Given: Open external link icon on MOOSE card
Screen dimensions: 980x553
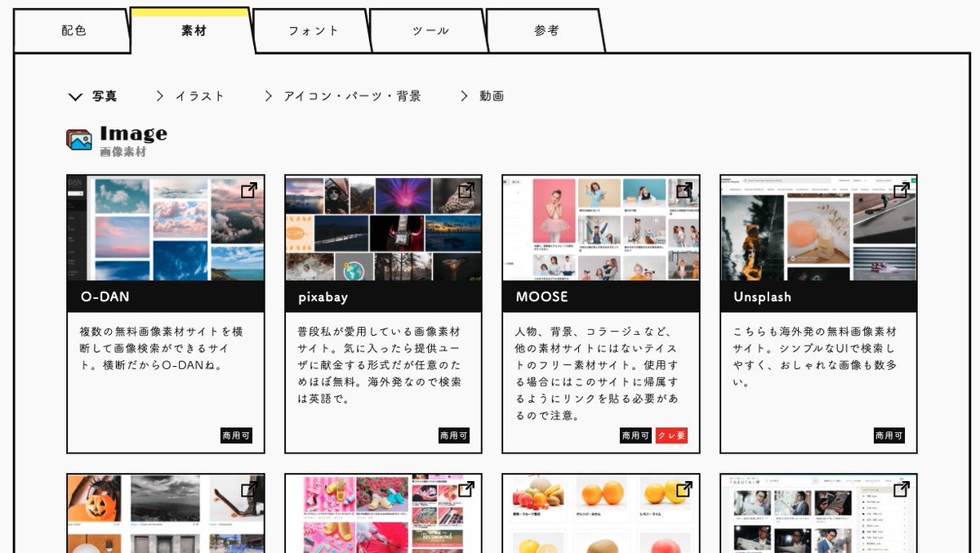Looking at the screenshot, I should coord(684,190).
